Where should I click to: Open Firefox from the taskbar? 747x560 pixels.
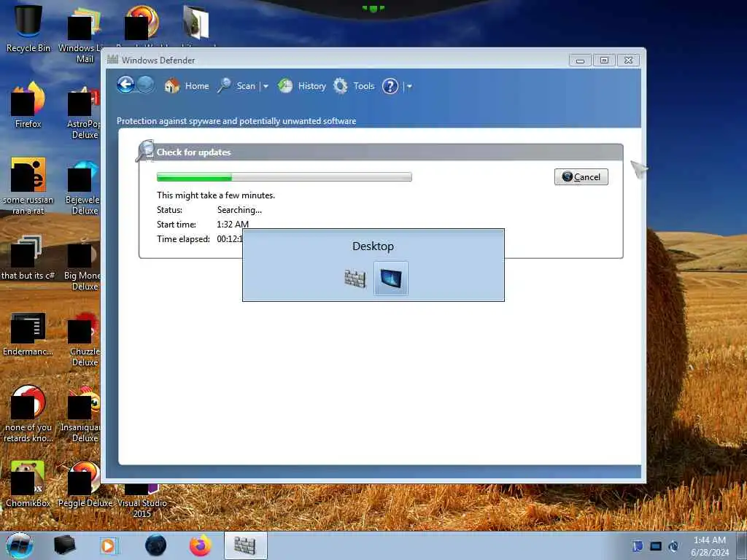click(201, 545)
